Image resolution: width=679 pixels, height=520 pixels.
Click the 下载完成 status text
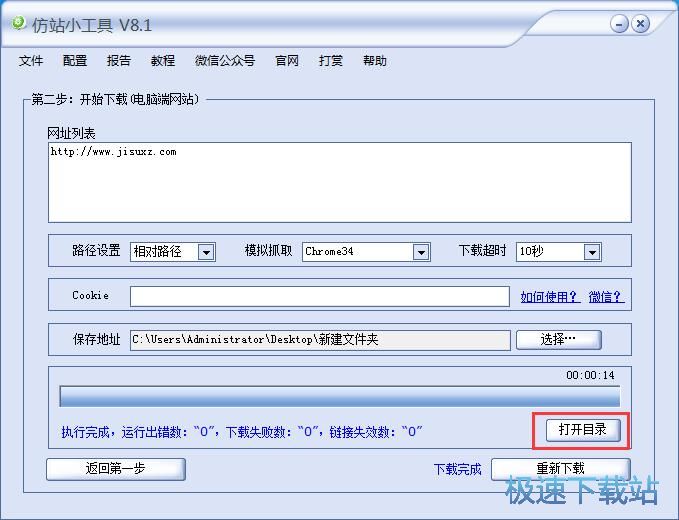tap(457, 469)
